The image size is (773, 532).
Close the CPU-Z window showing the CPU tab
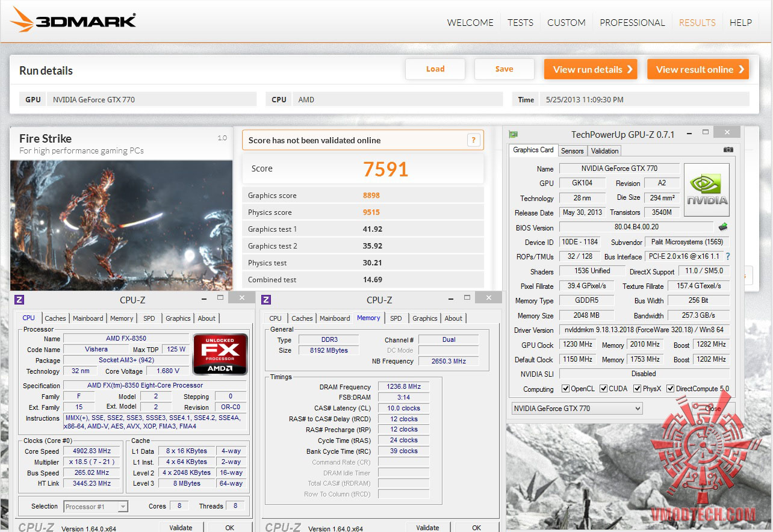tap(242, 297)
